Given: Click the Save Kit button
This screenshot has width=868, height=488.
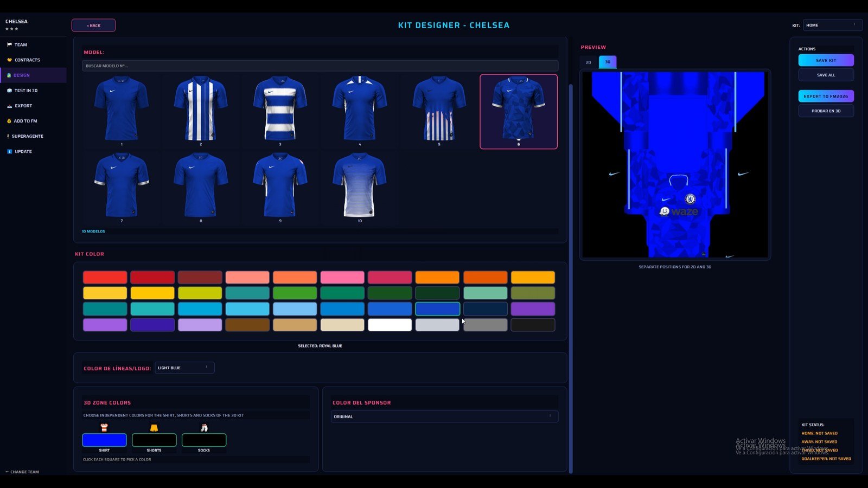Looking at the screenshot, I should (826, 60).
